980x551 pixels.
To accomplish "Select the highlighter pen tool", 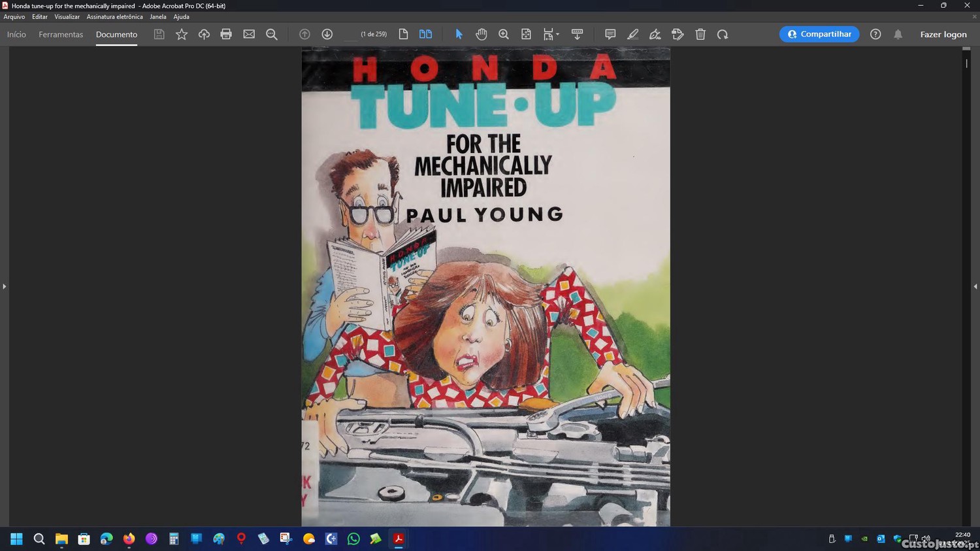I will pyautogui.click(x=632, y=35).
